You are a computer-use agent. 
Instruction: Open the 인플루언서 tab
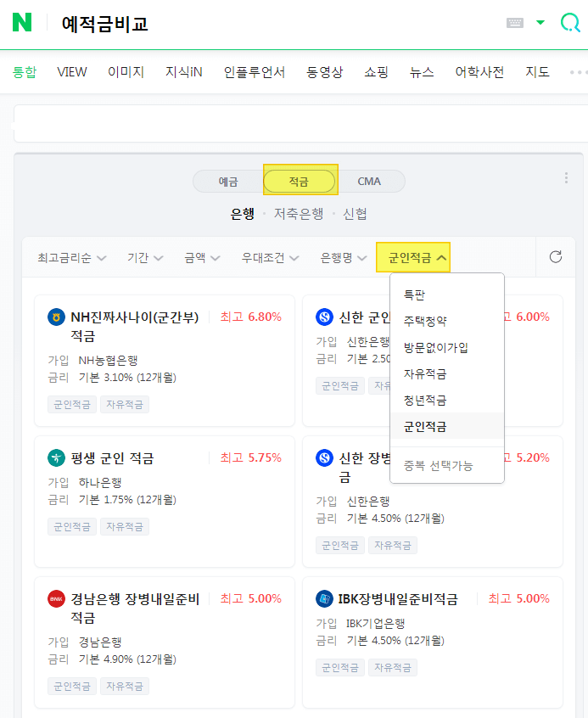point(255,72)
